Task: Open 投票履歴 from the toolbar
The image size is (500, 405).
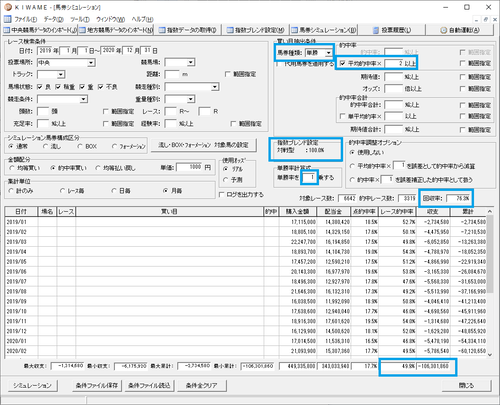Action: click(x=392, y=30)
